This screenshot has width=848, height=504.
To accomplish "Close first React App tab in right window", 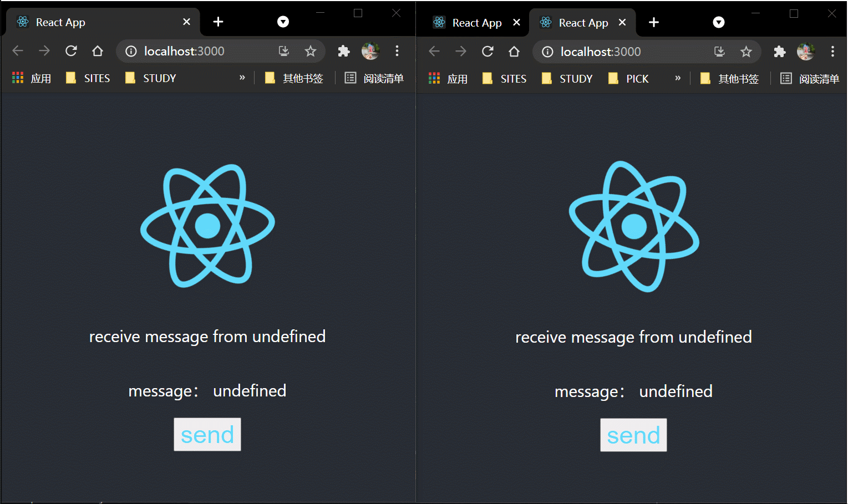I will pos(516,22).
